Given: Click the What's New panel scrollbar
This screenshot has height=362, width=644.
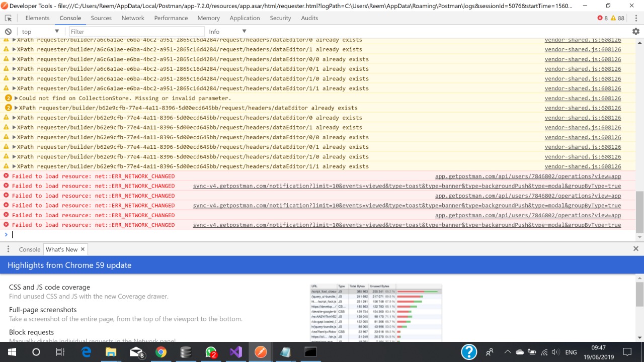Looking at the screenshot, I should point(639,294).
